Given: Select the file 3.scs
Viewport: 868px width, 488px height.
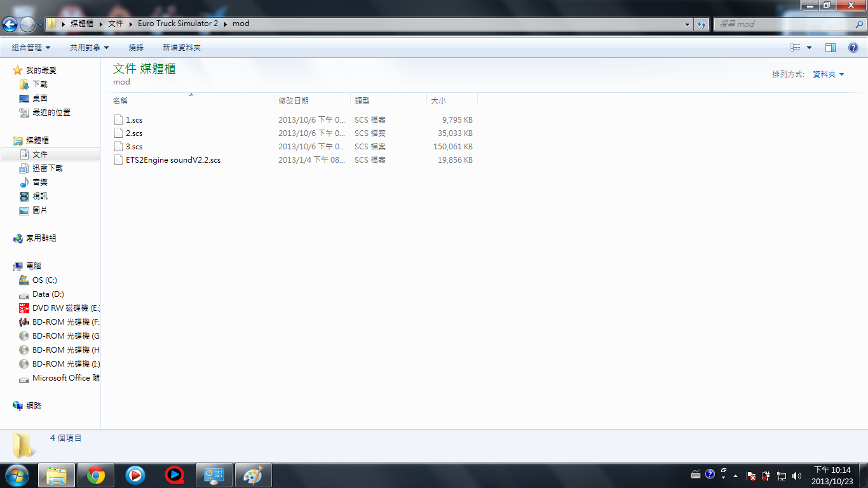Looking at the screenshot, I should point(134,147).
